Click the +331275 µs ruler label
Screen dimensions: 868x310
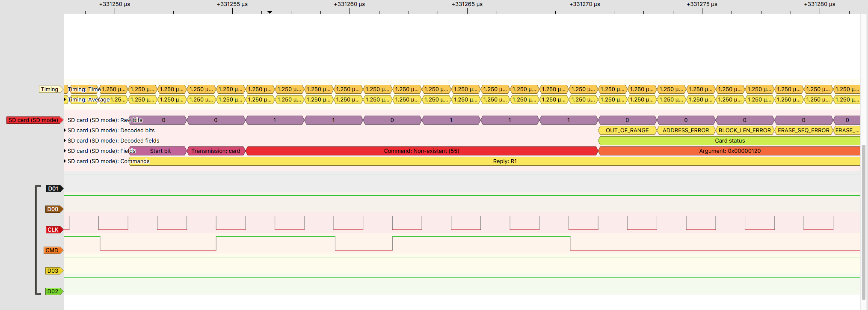[x=702, y=4]
